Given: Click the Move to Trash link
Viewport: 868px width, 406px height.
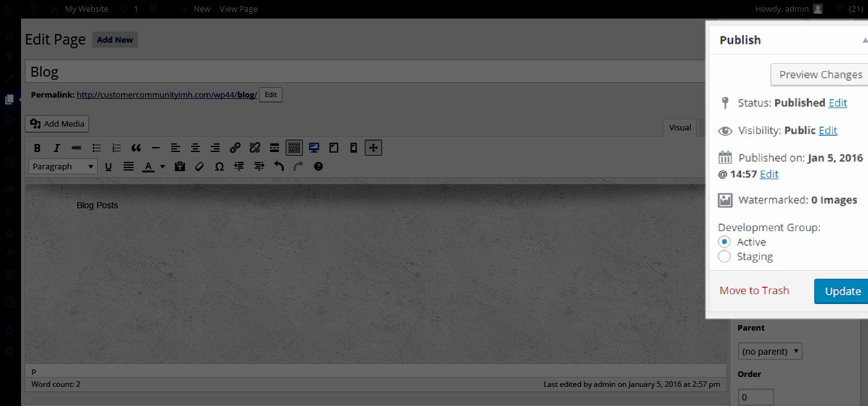Looking at the screenshot, I should 754,290.
